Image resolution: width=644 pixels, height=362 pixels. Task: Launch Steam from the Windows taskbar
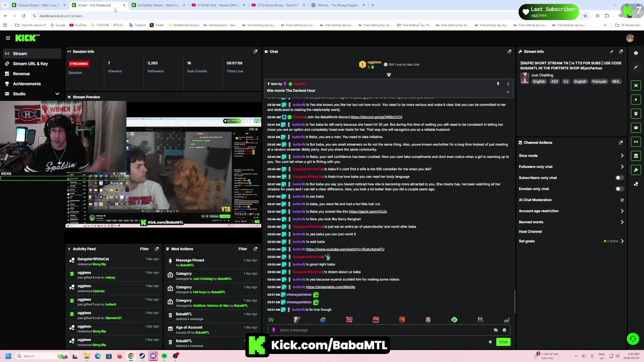point(142,356)
